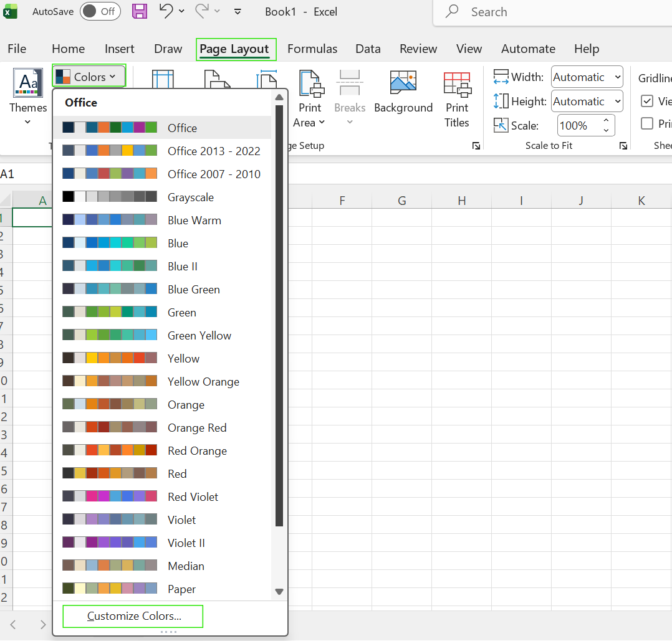
Task: Expand the Print Area dropdown chevron
Action: pos(322,123)
